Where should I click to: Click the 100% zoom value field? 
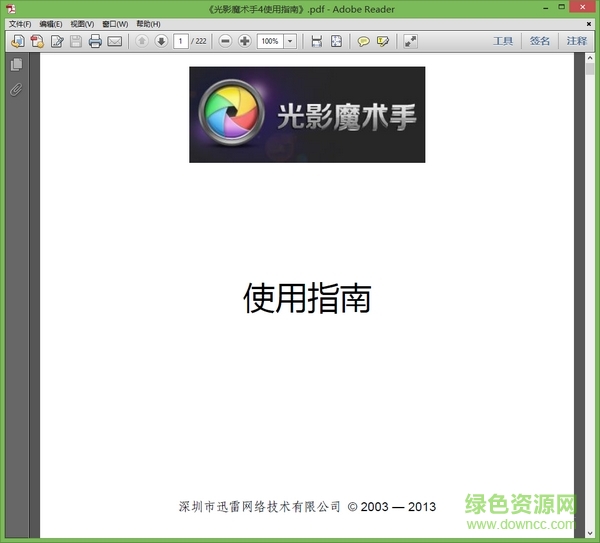270,41
